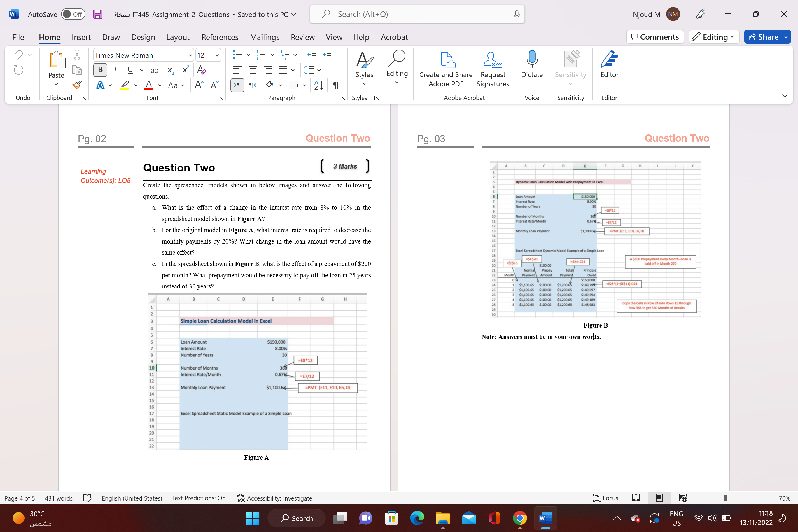The width and height of the screenshot is (798, 532).
Task: Create and Share Adobe PDF
Action: [x=445, y=68]
